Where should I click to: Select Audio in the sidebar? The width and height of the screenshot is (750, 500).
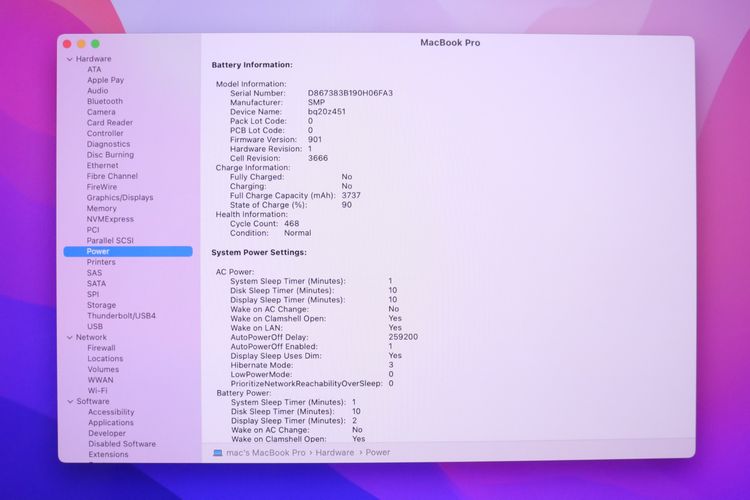pyautogui.click(x=98, y=90)
